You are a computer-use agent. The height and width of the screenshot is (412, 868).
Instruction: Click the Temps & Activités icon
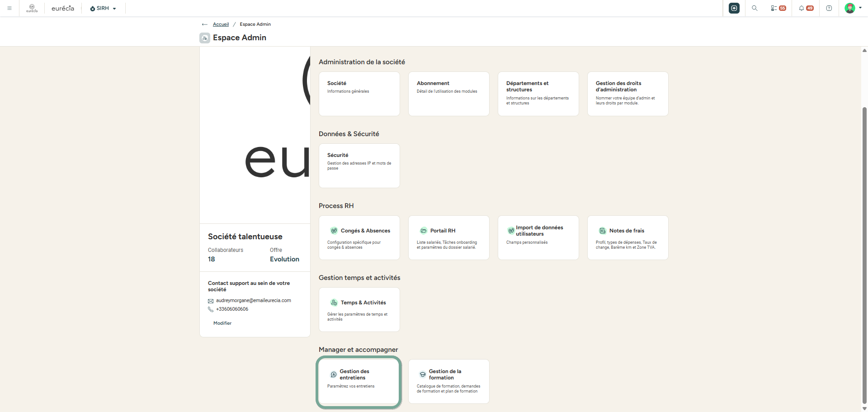(334, 303)
